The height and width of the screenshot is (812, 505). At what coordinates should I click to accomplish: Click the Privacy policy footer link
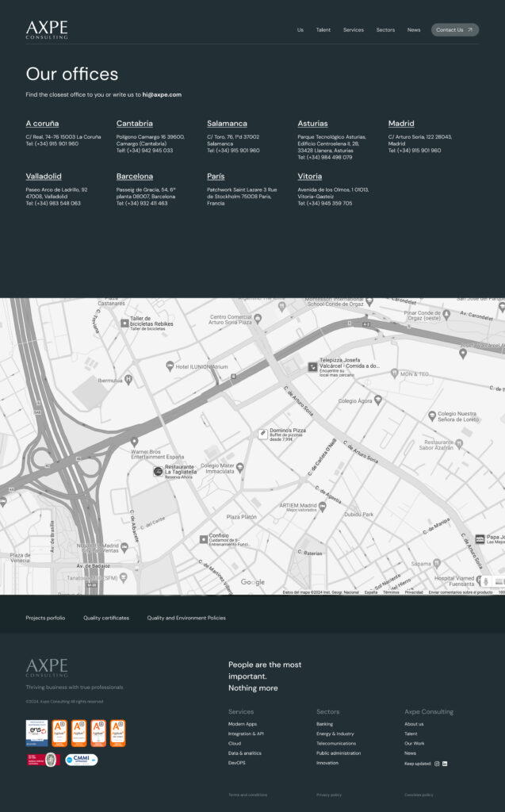click(329, 795)
